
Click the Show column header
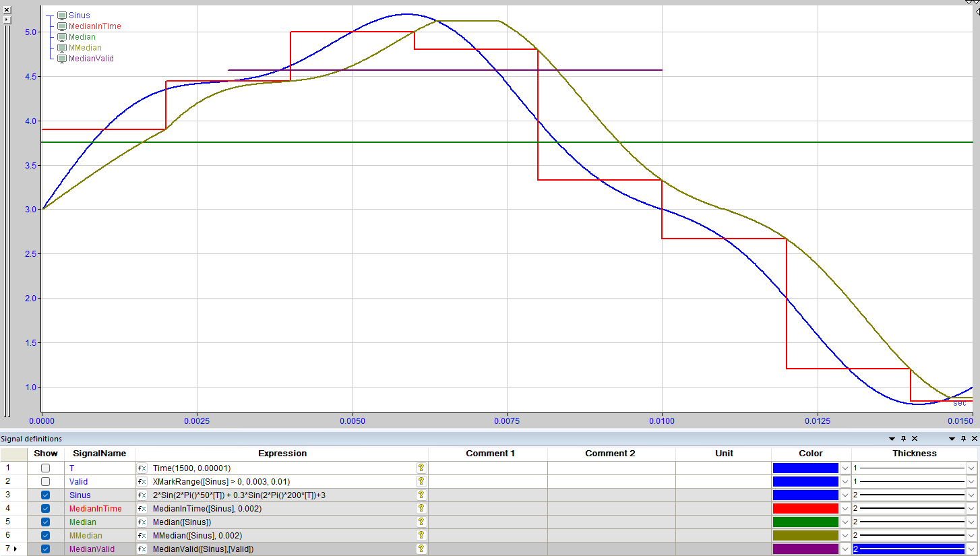coord(46,454)
